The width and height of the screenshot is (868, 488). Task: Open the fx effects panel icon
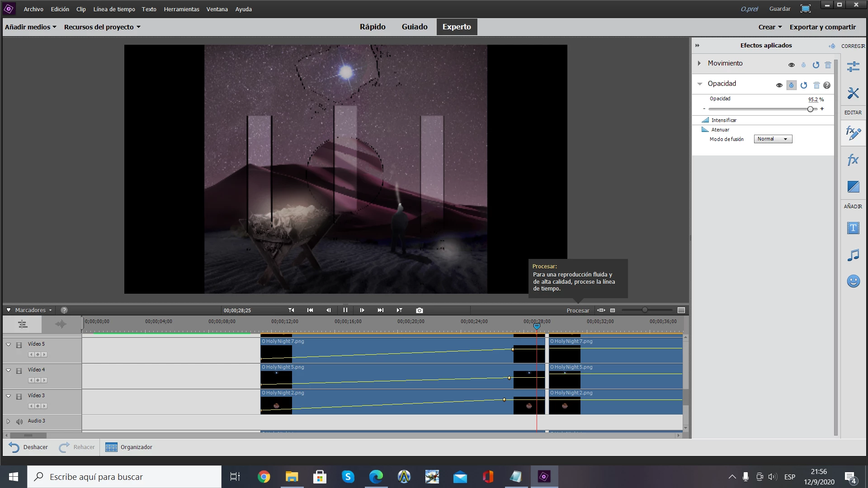point(853,160)
